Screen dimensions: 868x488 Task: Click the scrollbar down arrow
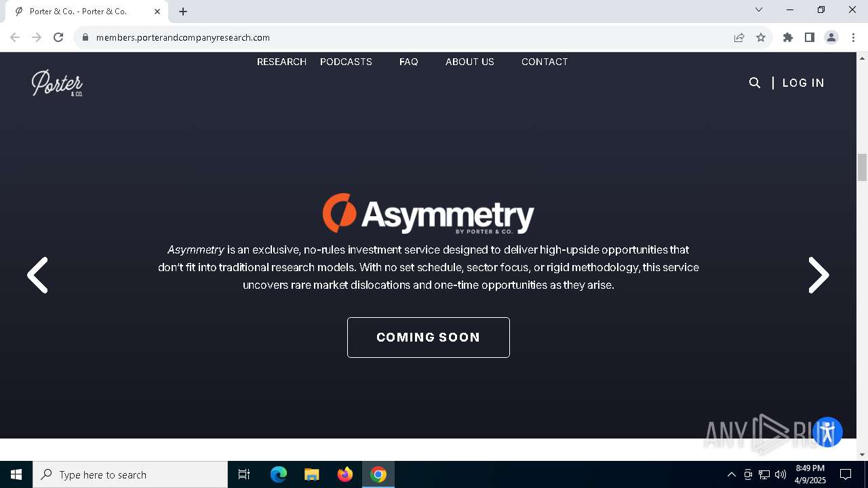tap(863, 455)
